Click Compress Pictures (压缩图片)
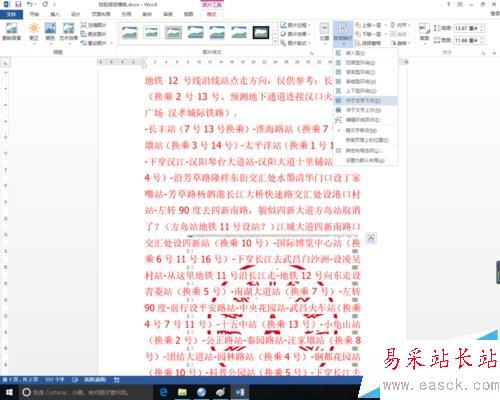 pyautogui.click(x=94, y=25)
